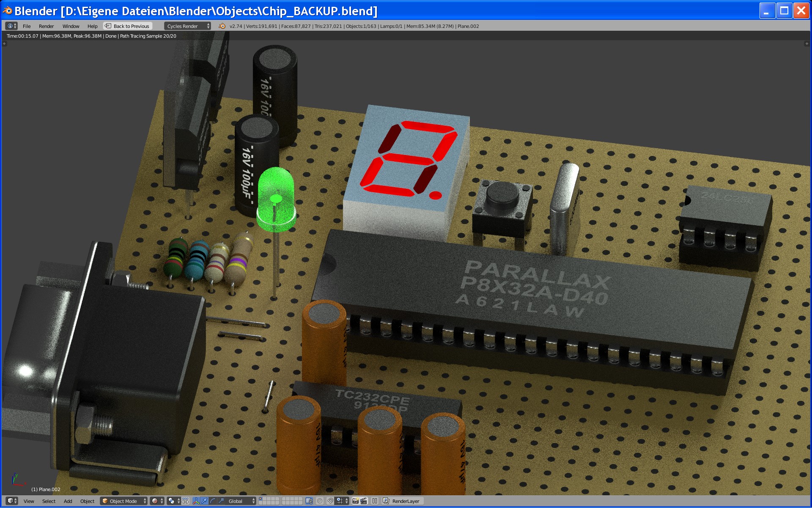The height and width of the screenshot is (508, 812).
Task: Click the pivot point selector icon
Action: 172,501
